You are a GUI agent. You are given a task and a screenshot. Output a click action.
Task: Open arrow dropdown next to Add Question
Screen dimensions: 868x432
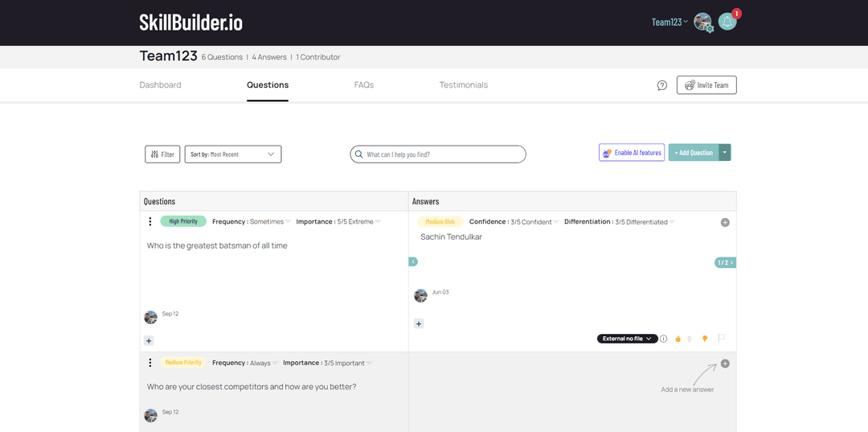[724, 153]
